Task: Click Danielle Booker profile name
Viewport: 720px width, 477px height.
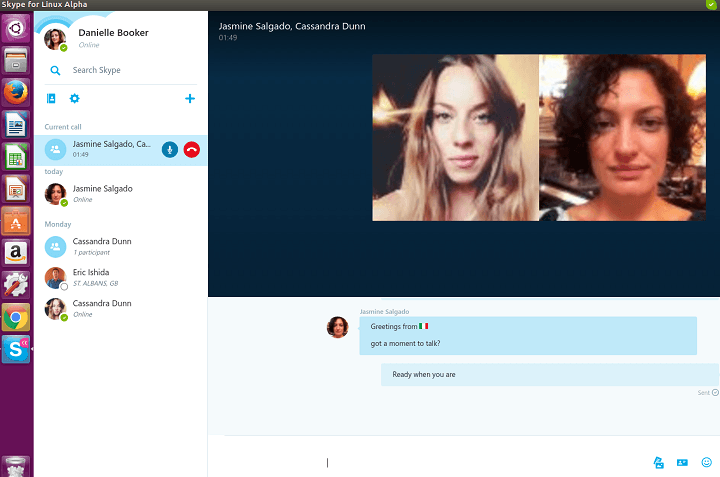Action: click(x=113, y=33)
